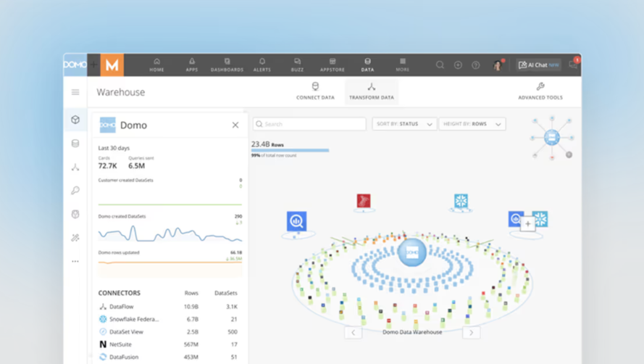Click into the warehouse Search field
The height and width of the screenshot is (364, 644).
pos(309,124)
